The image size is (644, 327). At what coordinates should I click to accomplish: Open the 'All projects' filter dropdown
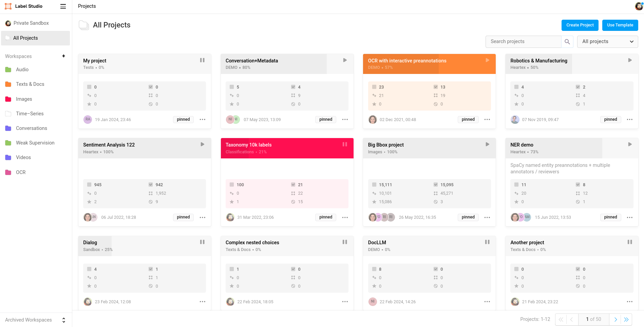(607, 41)
